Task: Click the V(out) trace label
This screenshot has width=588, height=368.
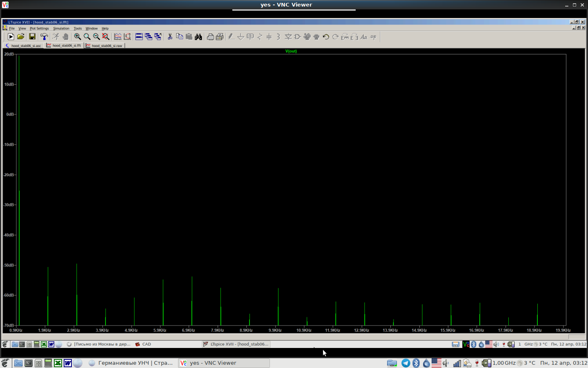Action: (291, 51)
